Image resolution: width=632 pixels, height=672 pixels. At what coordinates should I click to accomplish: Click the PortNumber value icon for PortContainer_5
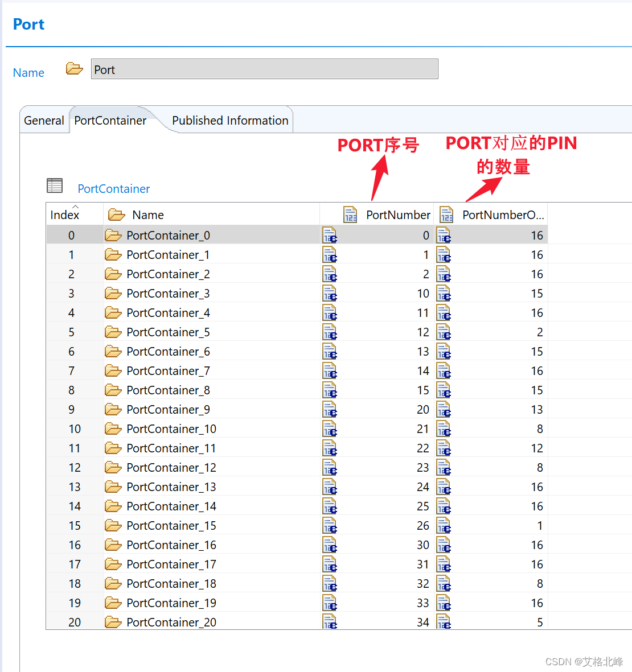(x=330, y=332)
